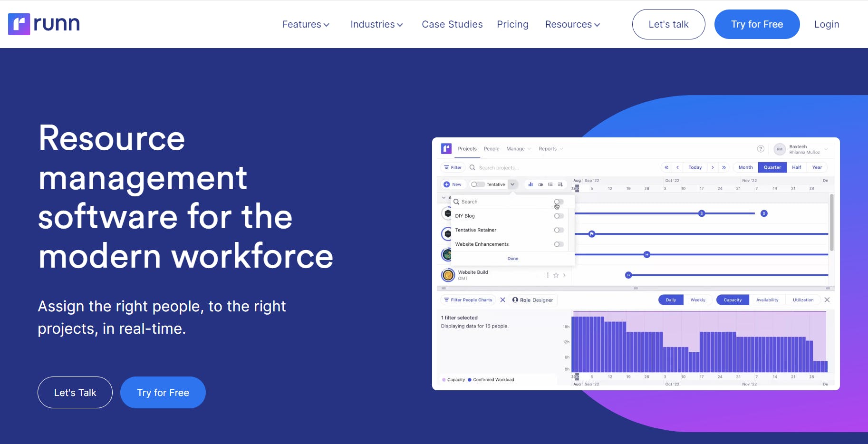Expand the Features menu in site header
Viewport: 868px width, 444px height.
tap(306, 24)
